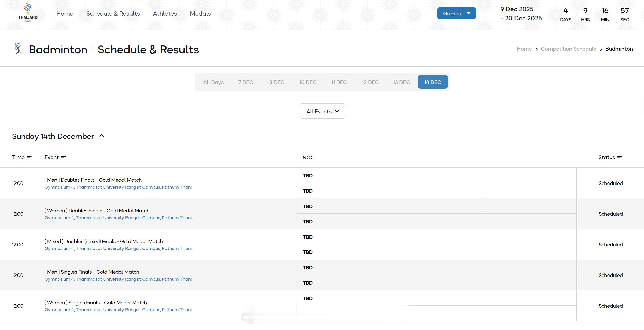Go to the Medals page
Screen dimensions: 644x330
pos(200,14)
